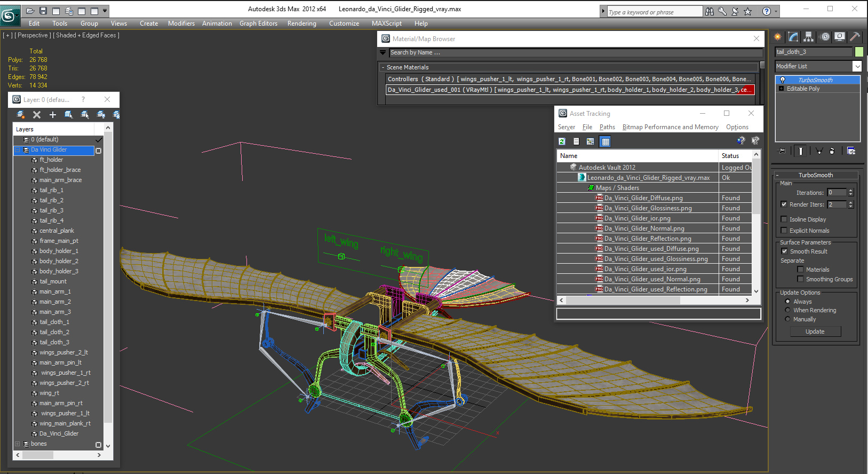Screen dimensions: 868x474
Task: Select the Always update option radio button
Action: tap(787, 302)
